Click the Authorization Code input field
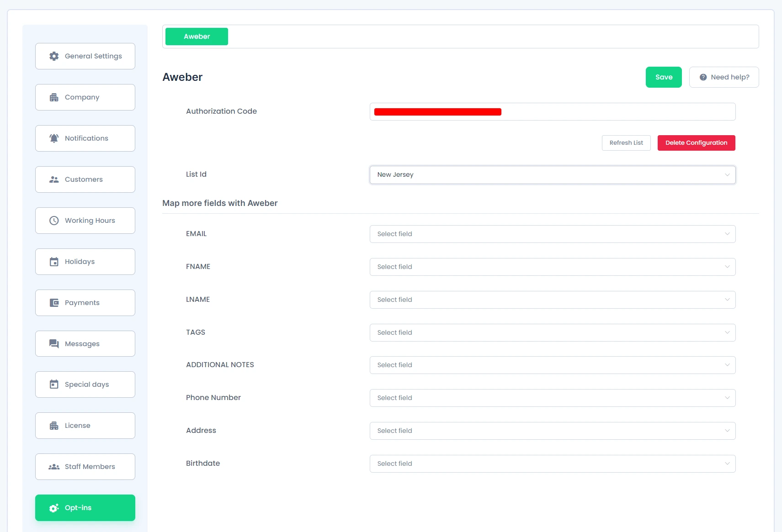Viewport: 782px width, 532px height. pyautogui.click(x=617, y=112)
